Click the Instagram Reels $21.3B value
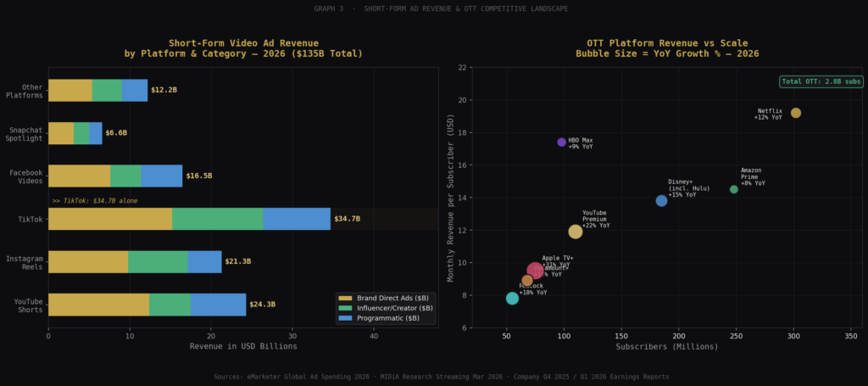Image resolution: width=868 pixels, height=386 pixels. click(x=238, y=261)
